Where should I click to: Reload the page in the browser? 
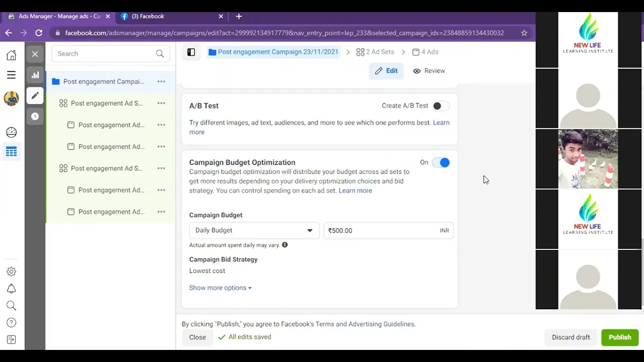click(x=39, y=33)
